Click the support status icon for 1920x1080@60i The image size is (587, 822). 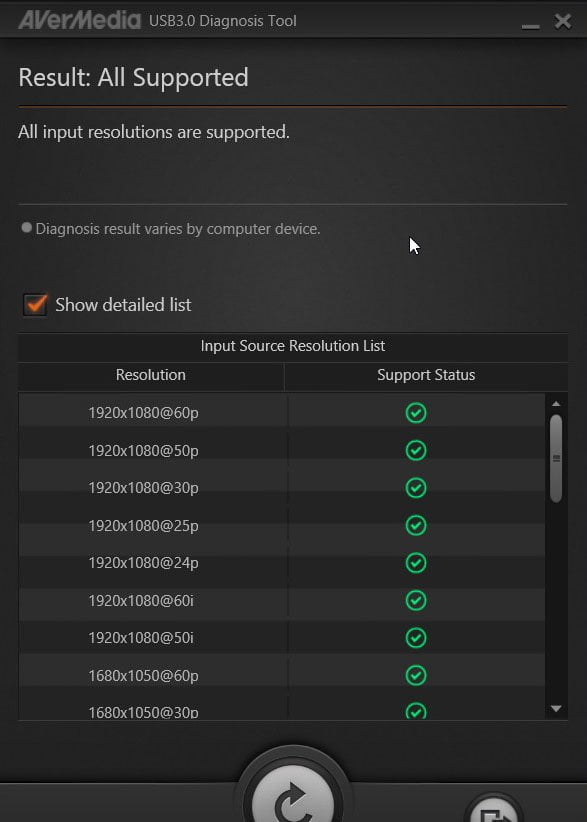[x=416, y=600]
